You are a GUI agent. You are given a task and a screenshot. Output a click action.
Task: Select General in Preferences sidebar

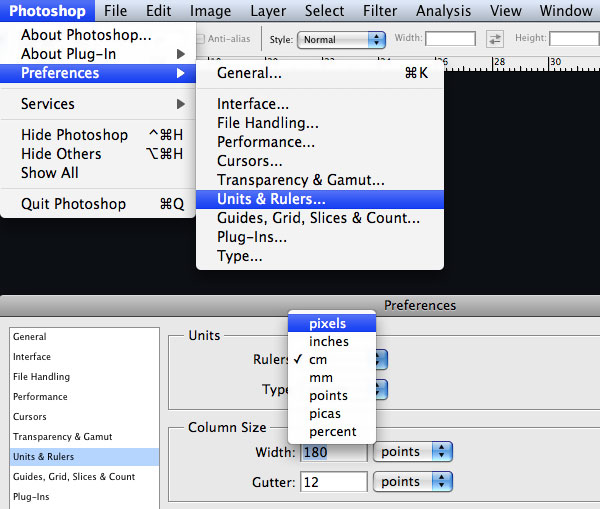tap(84, 337)
